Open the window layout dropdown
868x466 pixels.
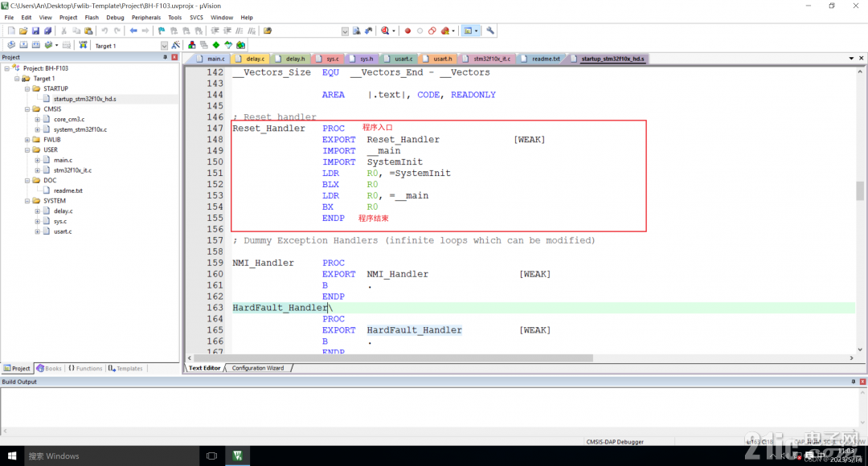click(476, 31)
